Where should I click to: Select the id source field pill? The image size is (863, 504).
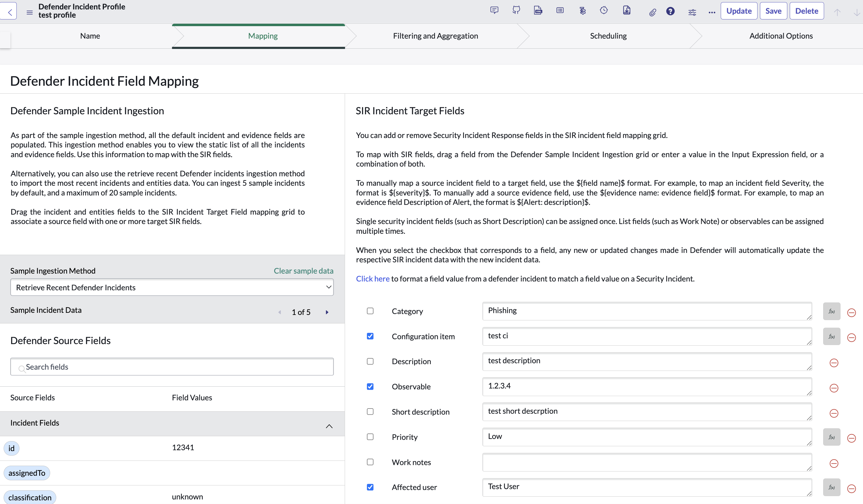coord(11,449)
